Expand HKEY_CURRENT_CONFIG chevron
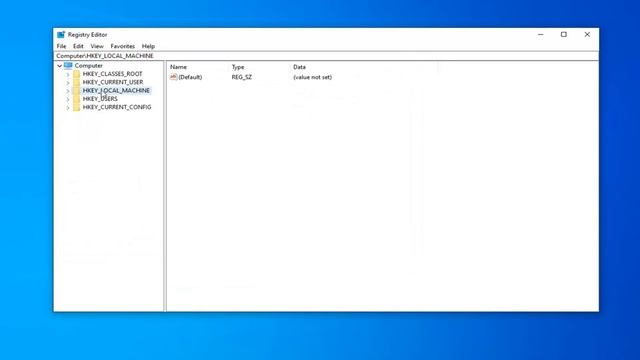 68,107
